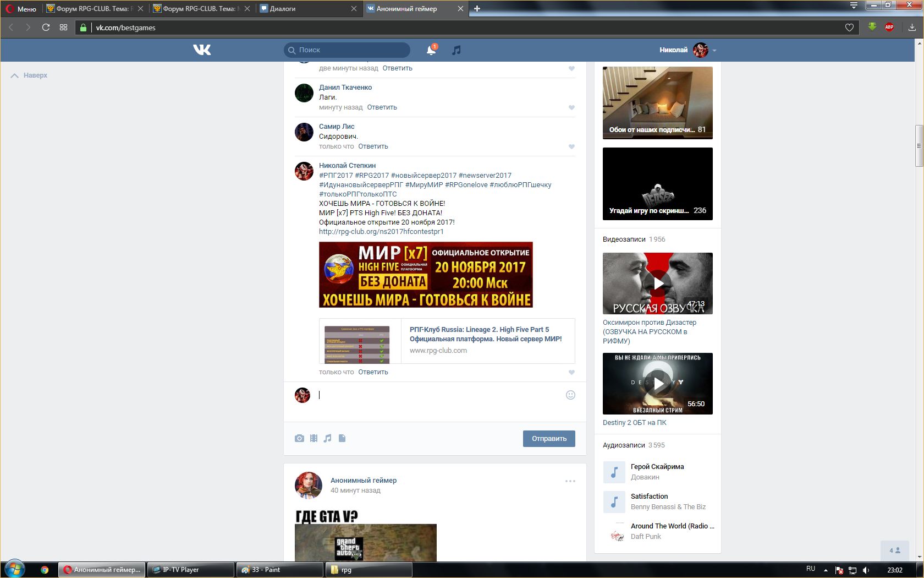Image resolution: width=924 pixels, height=578 pixels.
Task: Click the VK logo in header
Action: click(202, 50)
